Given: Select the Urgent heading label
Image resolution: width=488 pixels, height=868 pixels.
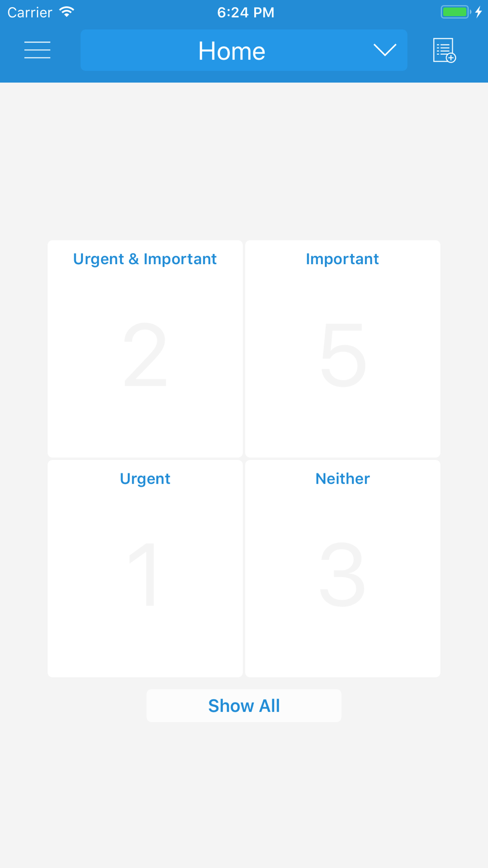Looking at the screenshot, I should [x=145, y=479].
